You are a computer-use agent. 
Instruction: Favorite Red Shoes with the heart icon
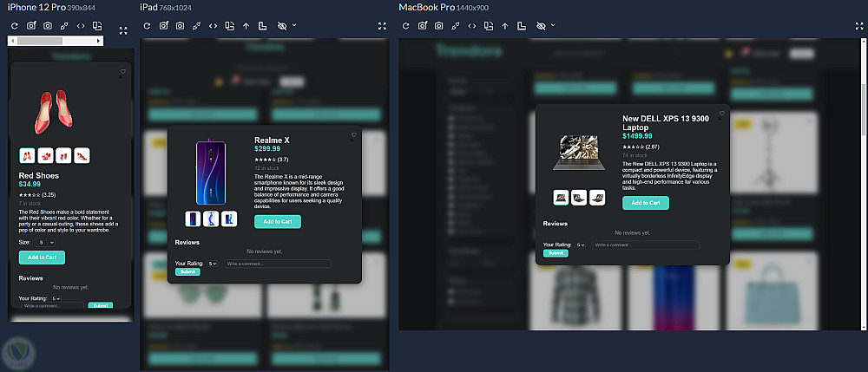pos(123,71)
